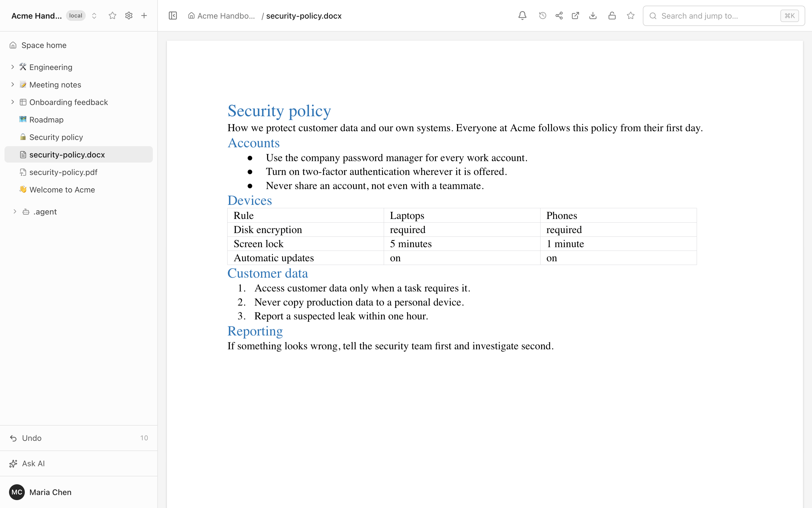Favorite this document with toolbar star
Viewport: 812px width, 508px height.
pyautogui.click(x=631, y=16)
